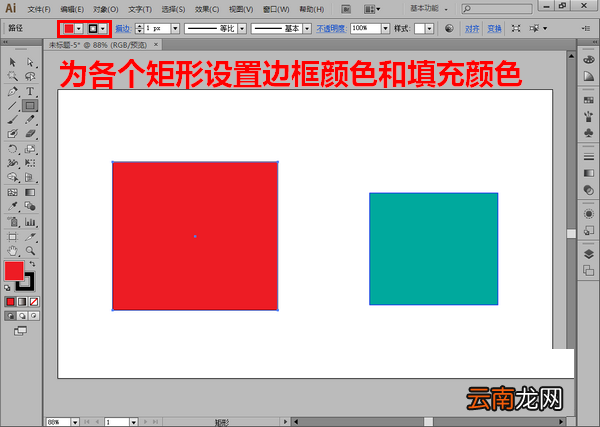Click the large red fill swatch in toolbox
The height and width of the screenshot is (427, 600).
coord(14,271)
